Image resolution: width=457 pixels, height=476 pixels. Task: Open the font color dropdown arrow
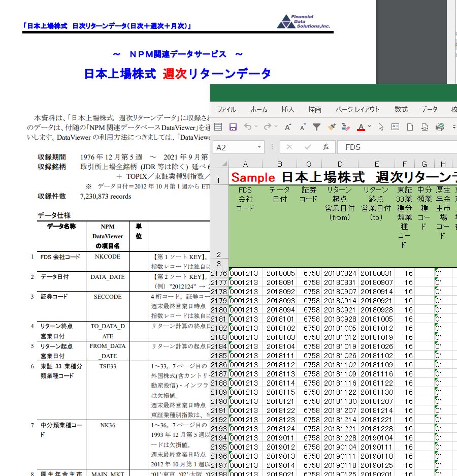(x=370, y=127)
